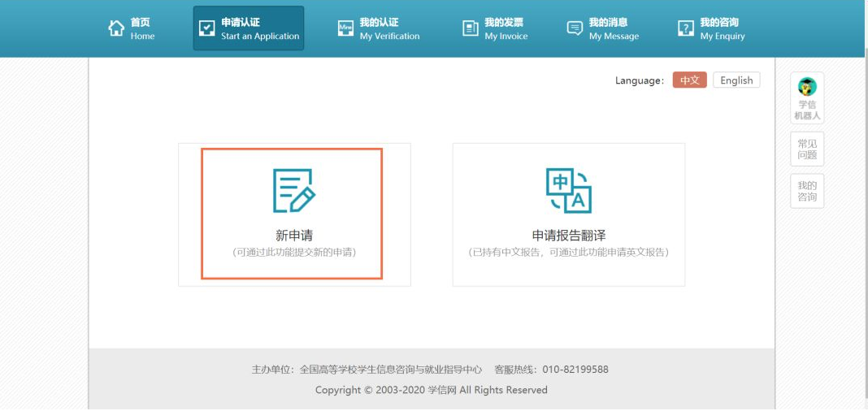Open the 我的咨询 sidebar button
This screenshot has width=868, height=411.
[x=807, y=191]
